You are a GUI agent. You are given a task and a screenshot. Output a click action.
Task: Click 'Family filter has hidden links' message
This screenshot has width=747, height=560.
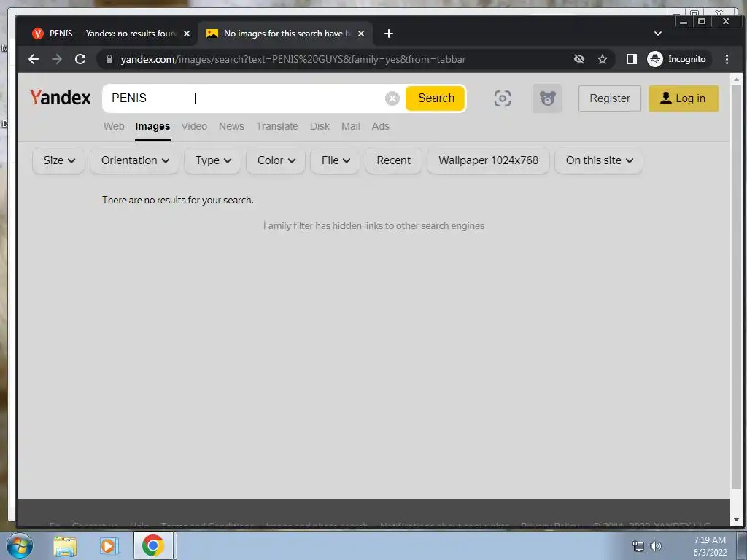click(374, 226)
